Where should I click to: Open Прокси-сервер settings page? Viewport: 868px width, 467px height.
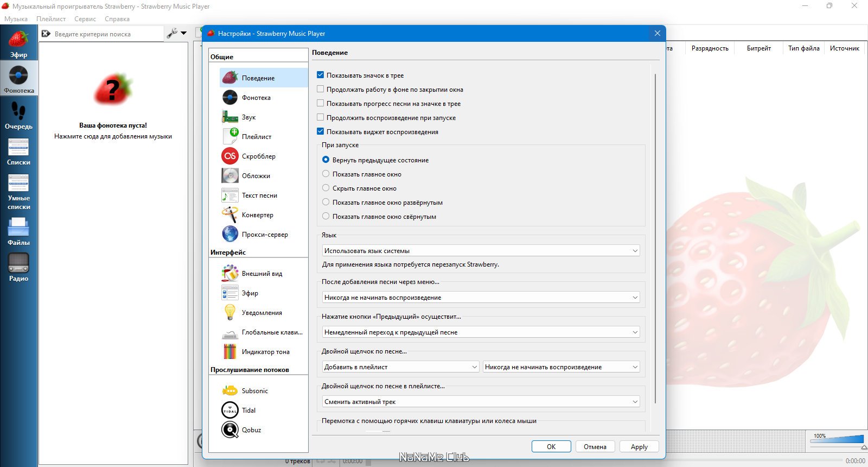click(264, 234)
